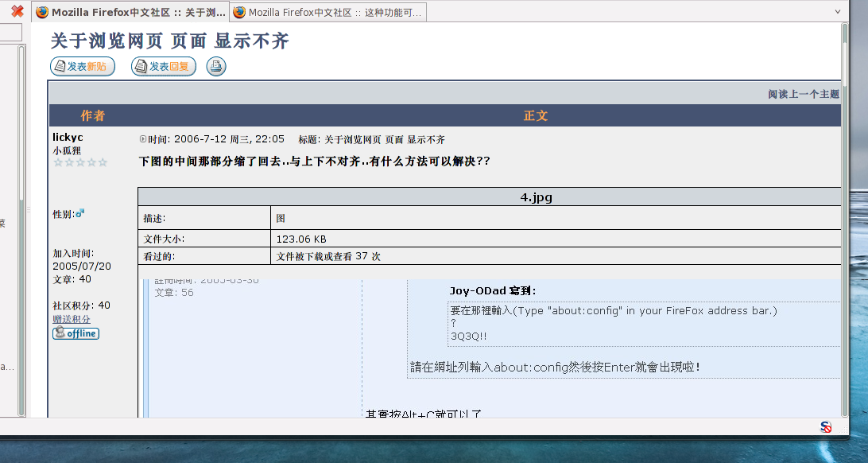Screen dimensions: 868x463
Task: Click the small post icon before 时间
Action: click(x=143, y=139)
